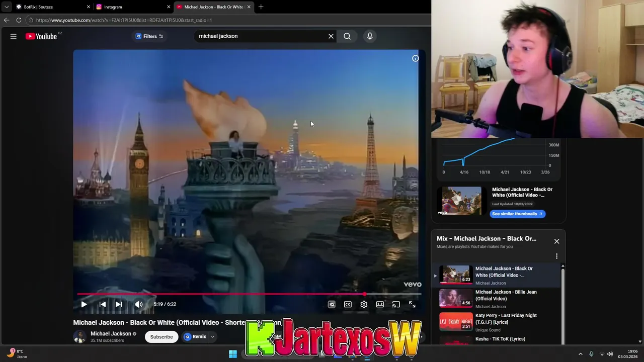Click the Remix button
The width and height of the screenshot is (644, 362).
(196, 337)
